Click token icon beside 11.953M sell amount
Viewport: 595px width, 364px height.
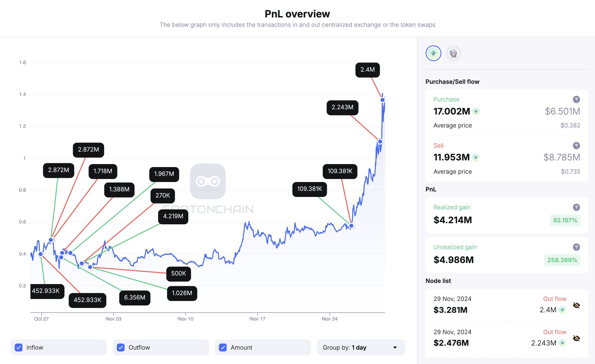click(x=476, y=157)
